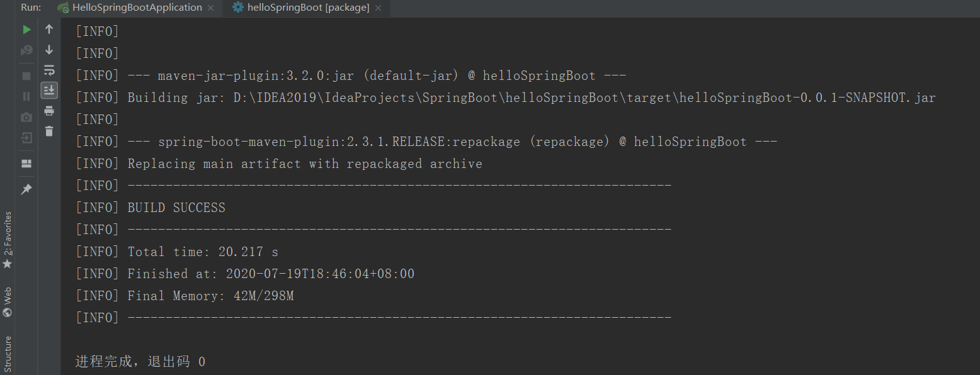Viewport: 980px width, 375px height.
Task: Click the Print console output icon
Action: pyautogui.click(x=49, y=111)
